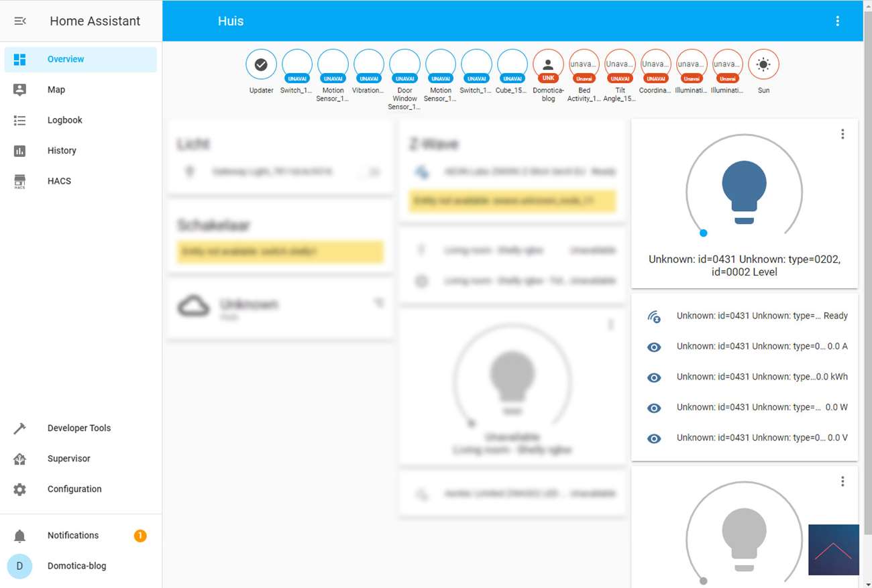This screenshot has height=588, width=872.
Task: Open the top header three-dot menu
Action: [x=837, y=21]
